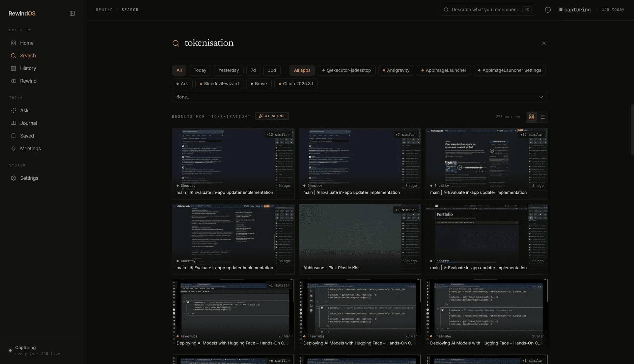Clear the search with the X button

(x=544, y=43)
